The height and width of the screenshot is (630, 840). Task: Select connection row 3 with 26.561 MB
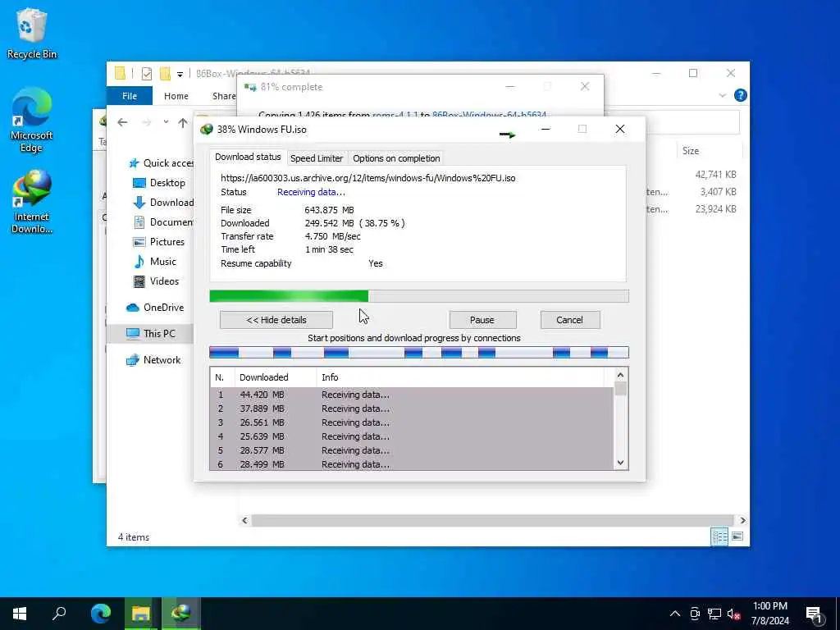(x=412, y=422)
